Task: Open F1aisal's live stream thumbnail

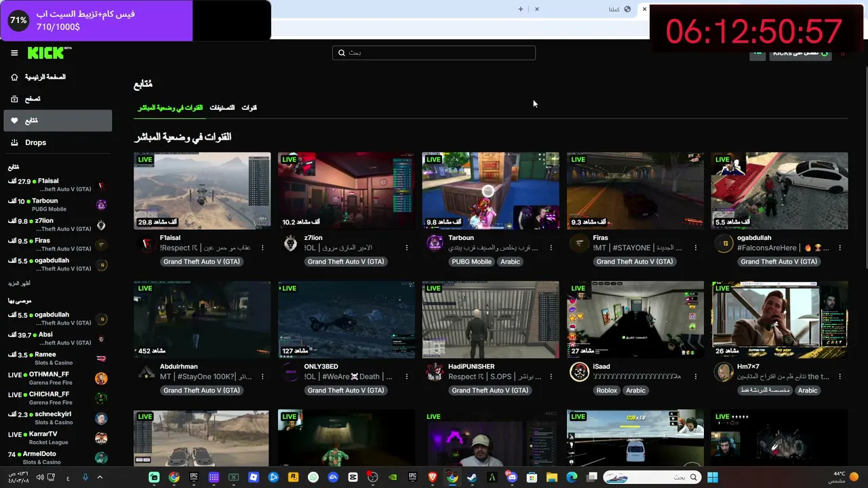Action: (202, 191)
